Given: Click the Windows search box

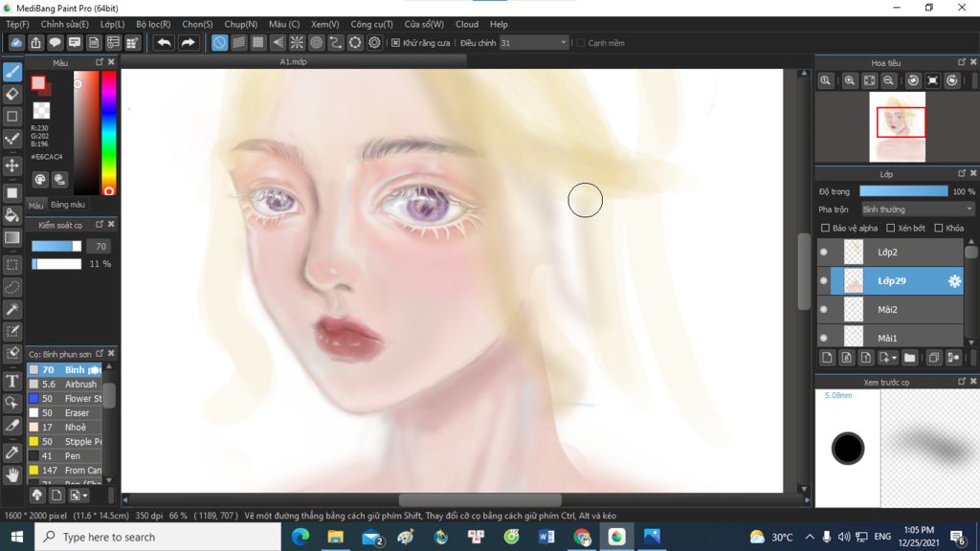Looking at the screenshot, I should click(x=158, y=537).
